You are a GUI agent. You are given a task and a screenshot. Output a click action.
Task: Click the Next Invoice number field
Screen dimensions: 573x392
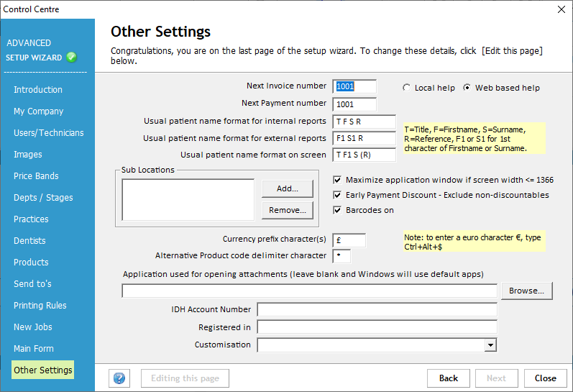tap(354, 86)
